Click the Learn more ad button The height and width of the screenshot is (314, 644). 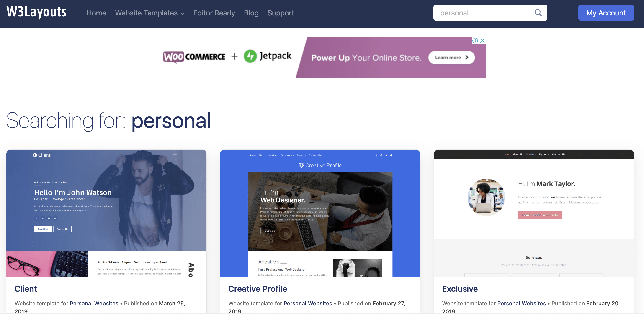451,58
